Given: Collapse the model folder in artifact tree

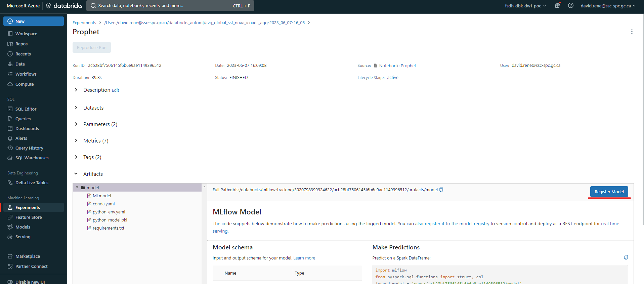Looking at the screenshot, I should 77,188.
